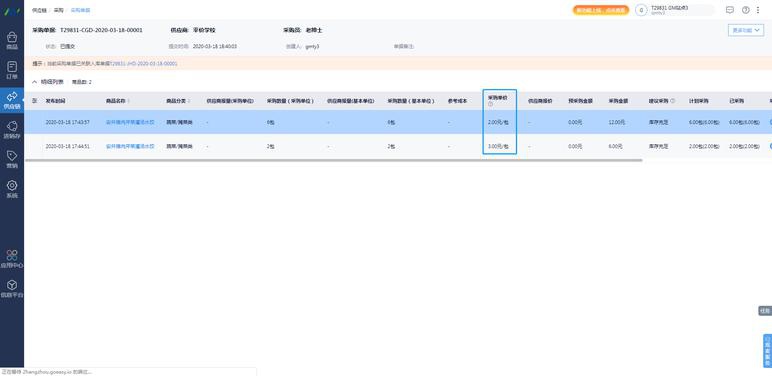This screenshot has width=772, height=376.
Task: Click the 2包 purchase-unit quantity cell
Action: tap(270, 147)
